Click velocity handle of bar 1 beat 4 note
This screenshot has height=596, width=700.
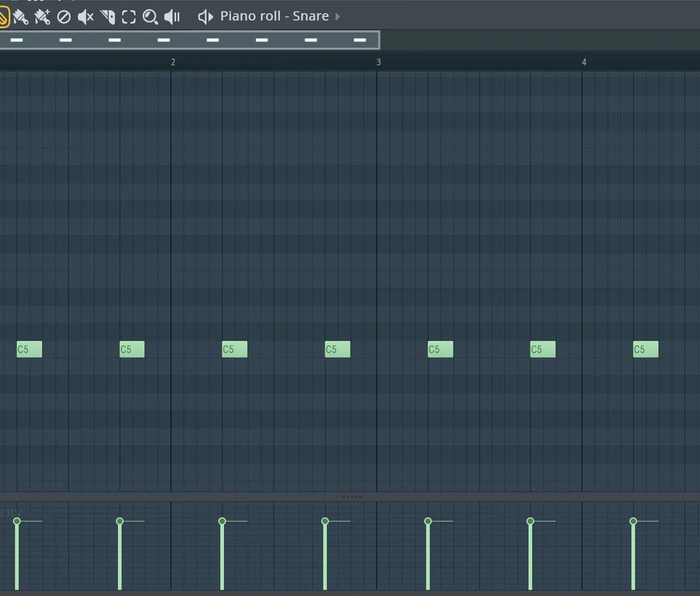[120, 521]
